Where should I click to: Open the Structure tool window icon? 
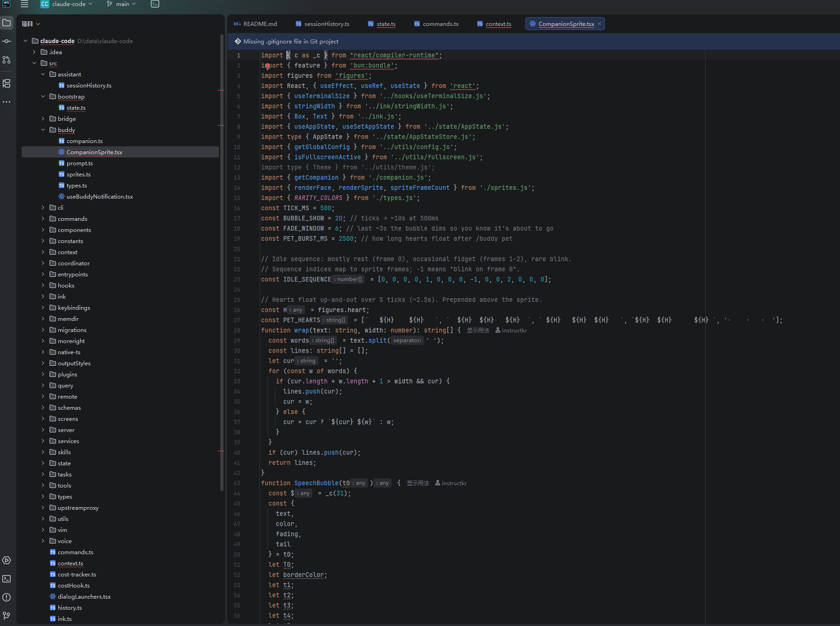coord(6,83)
